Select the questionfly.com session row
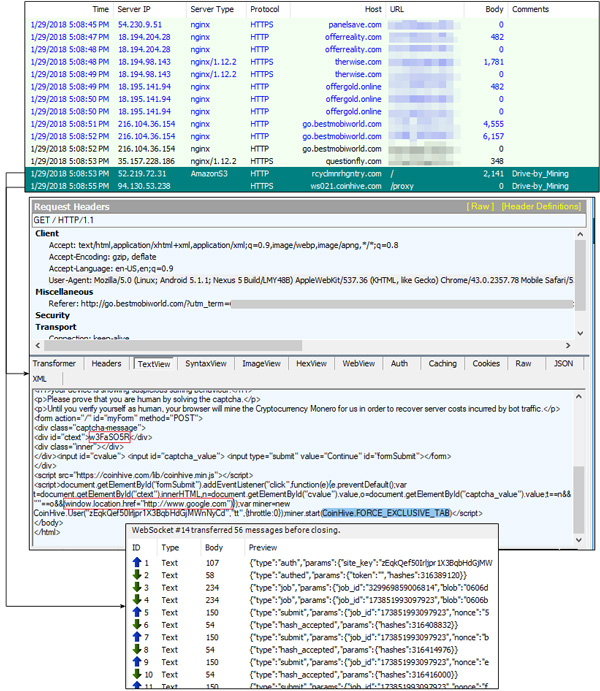 tap(312, 161)
